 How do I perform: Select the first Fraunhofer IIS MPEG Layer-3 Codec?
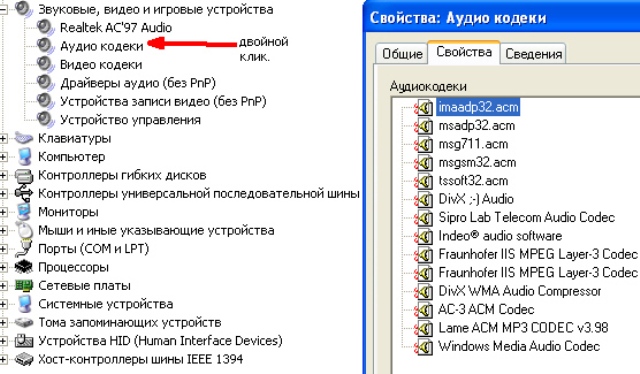(x=538, y=254)
